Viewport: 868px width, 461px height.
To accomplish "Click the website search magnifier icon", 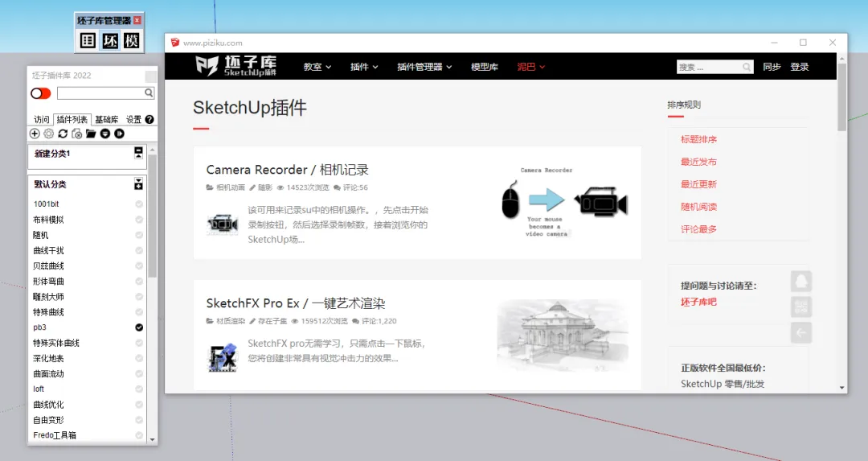I will [x=747, y=67].
